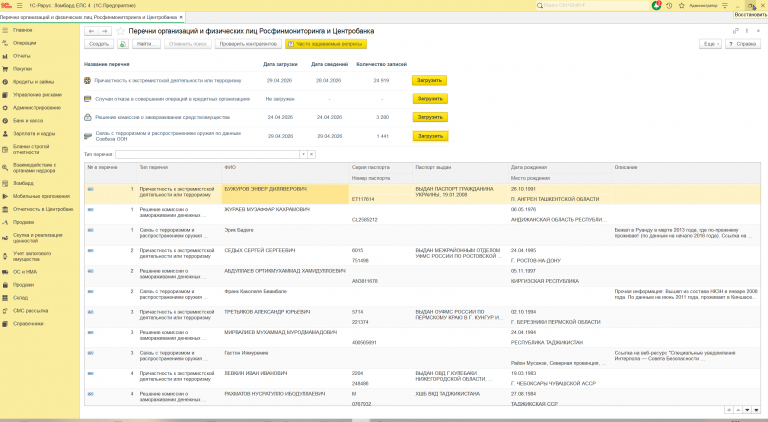768x422 pixels.
Task: Open Банк и касса in sidebar
Action: click(x=30, y=121)
